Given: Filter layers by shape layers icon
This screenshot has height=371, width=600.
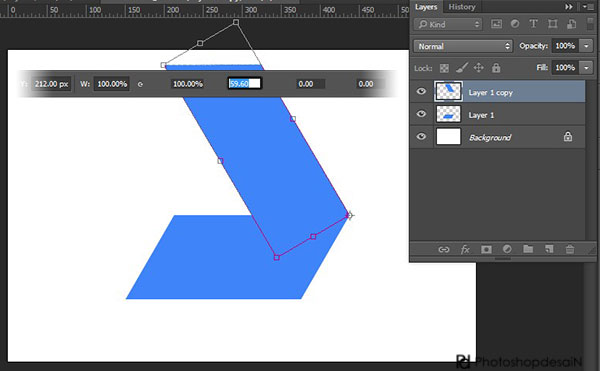Looking at the screenshot, I should (552, 24).
